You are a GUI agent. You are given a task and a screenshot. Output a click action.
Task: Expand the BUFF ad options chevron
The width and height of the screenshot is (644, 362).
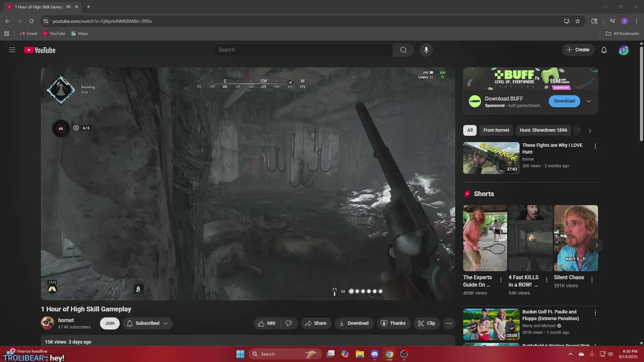pyautogui.click(x=589, y=101)
